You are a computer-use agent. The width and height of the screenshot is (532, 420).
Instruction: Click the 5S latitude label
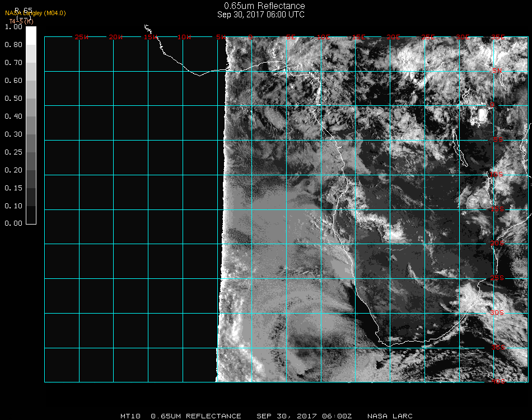pos(498,139)
